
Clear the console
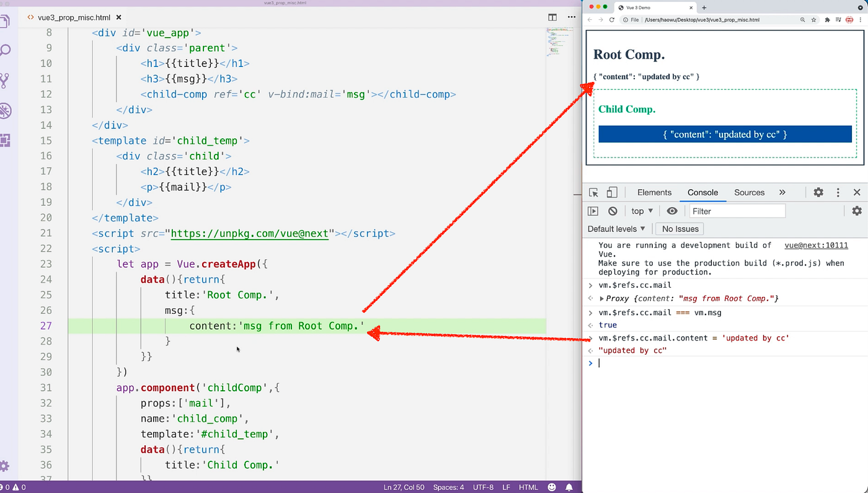click(x=613, y=211)
